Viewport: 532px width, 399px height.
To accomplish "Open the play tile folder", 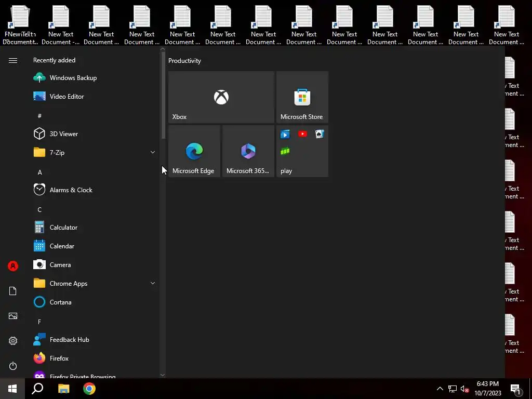I will click(302, 151).
